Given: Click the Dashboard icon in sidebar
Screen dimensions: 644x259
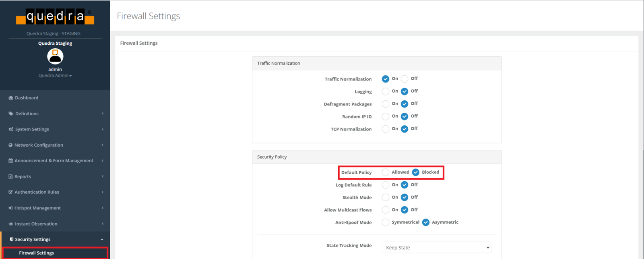Looking at the screenshot, I should click(11, 98).
